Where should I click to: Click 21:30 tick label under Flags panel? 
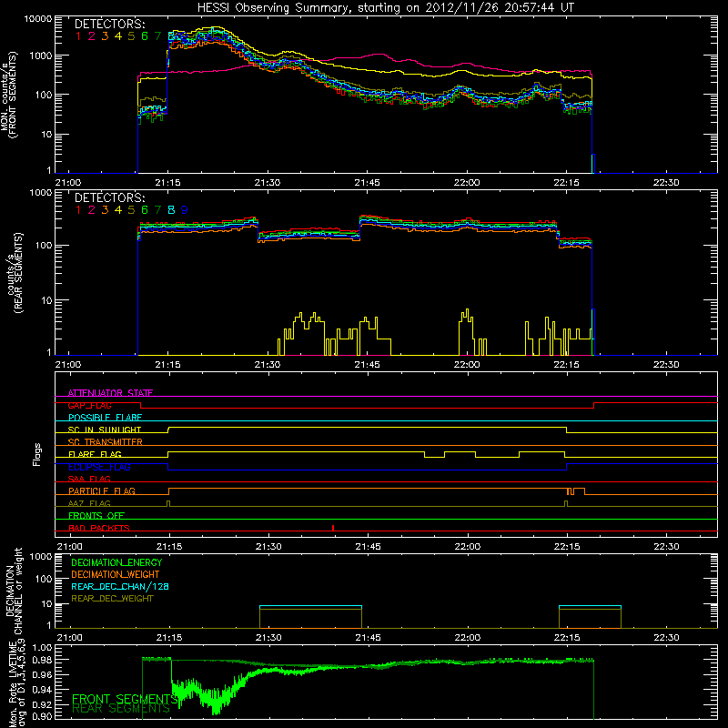(x=268, y=547)
